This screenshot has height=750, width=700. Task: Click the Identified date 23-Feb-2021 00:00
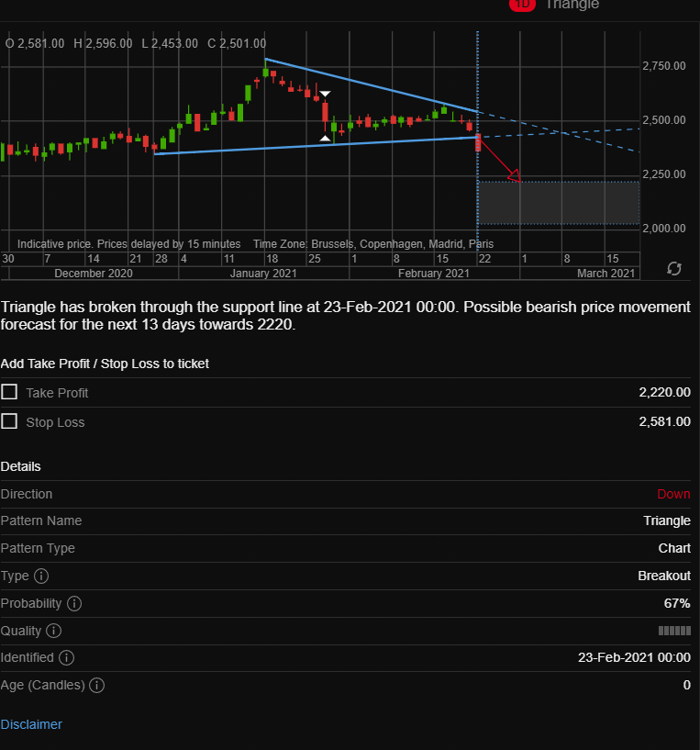click(x=634, y=657)
